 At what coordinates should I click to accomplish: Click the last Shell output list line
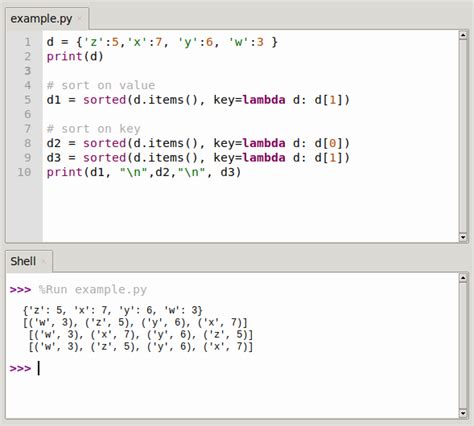pyautogui.click(x=141, y=347)
